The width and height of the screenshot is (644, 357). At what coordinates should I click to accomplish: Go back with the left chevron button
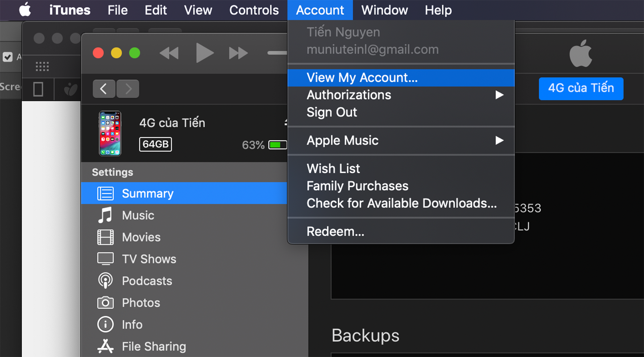pos(104,89)
